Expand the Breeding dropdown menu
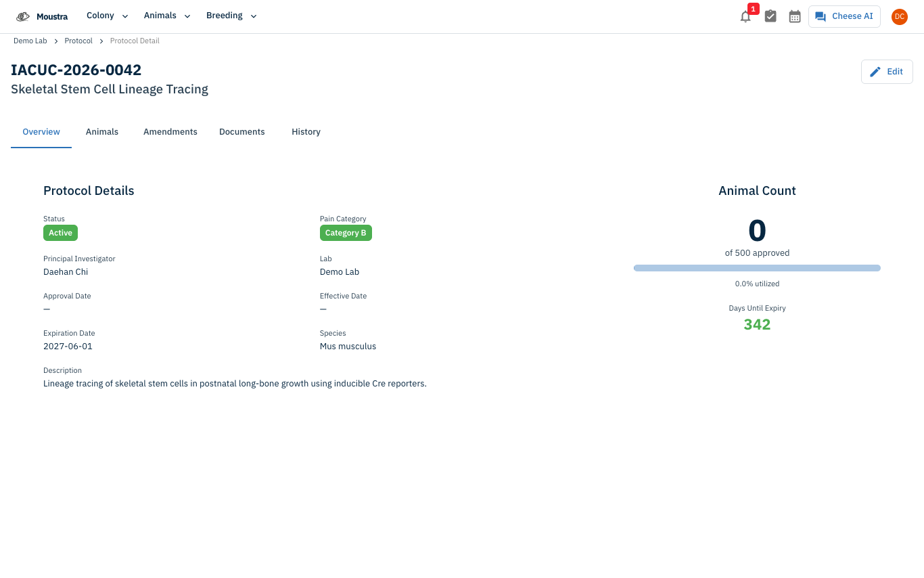This screenshot has height=578, width=924. pos(231,16)
